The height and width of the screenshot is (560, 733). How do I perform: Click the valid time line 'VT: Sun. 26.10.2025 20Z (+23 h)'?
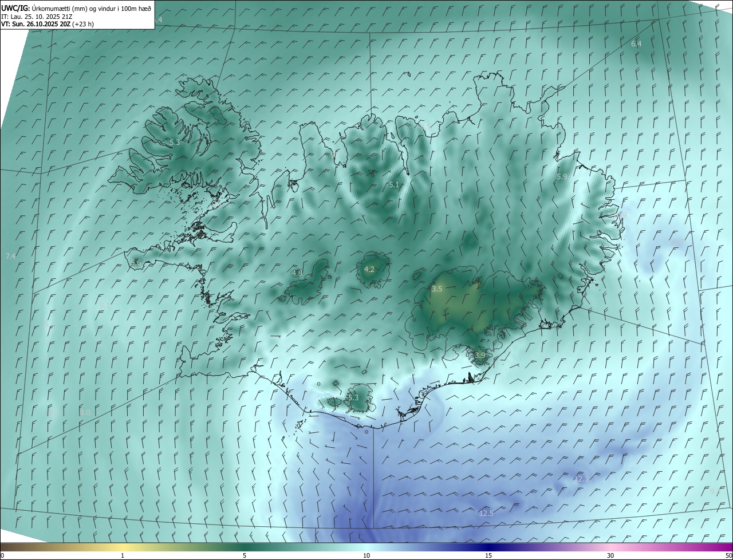[48, 24]
